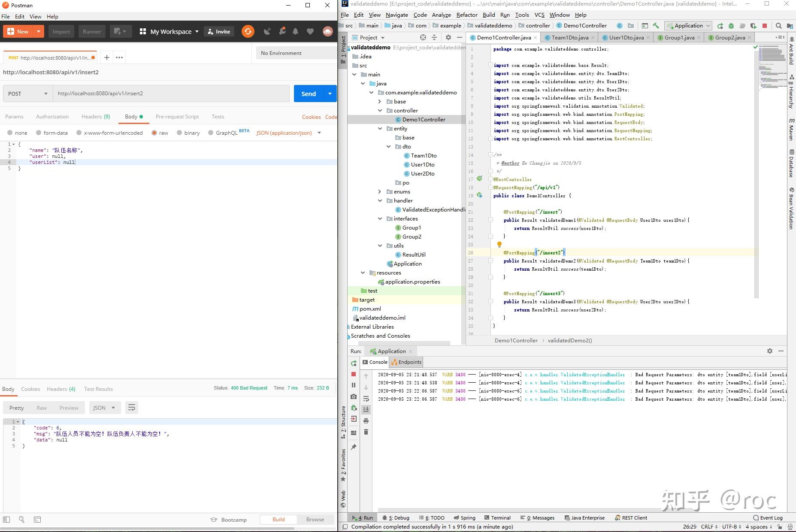
Task: Stop the app via the red stop icon
Action: click(x=765, y=26)
